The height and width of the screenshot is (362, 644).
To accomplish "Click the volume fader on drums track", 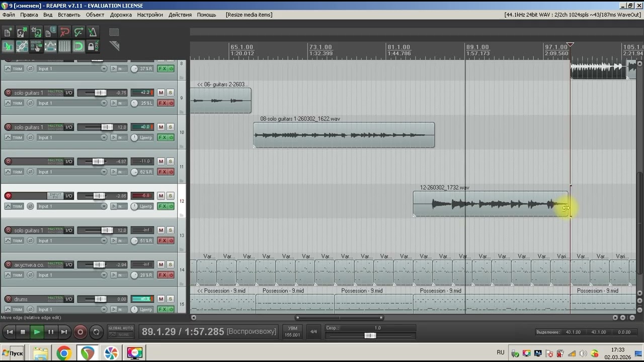I will pos(100,299).
